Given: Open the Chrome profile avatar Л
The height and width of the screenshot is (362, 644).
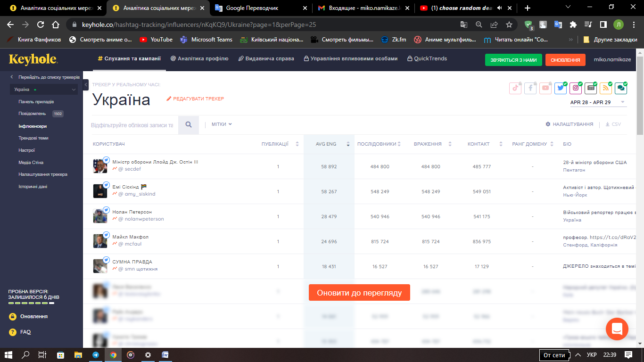Looking at the screenshot, I should [618, 25].
